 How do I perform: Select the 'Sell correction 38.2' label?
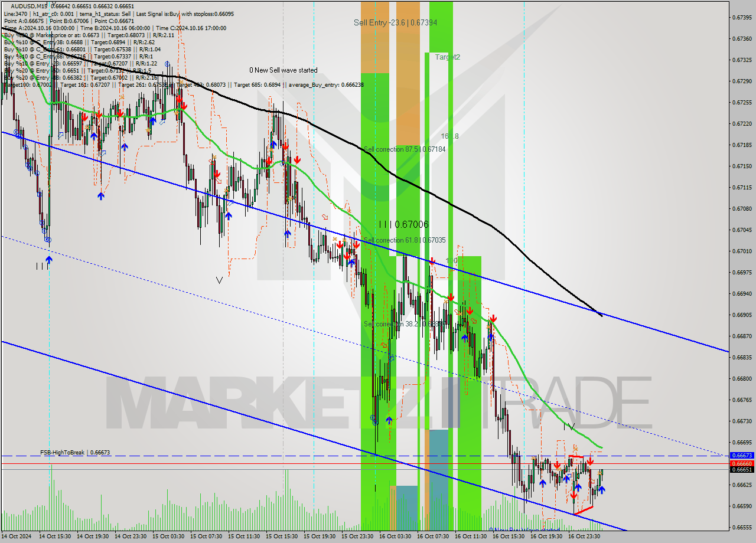[403, 324]
